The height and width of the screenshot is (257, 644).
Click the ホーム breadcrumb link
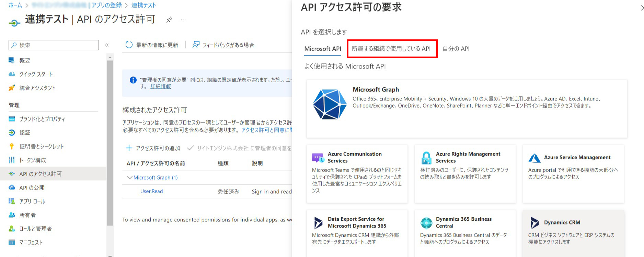15,5
